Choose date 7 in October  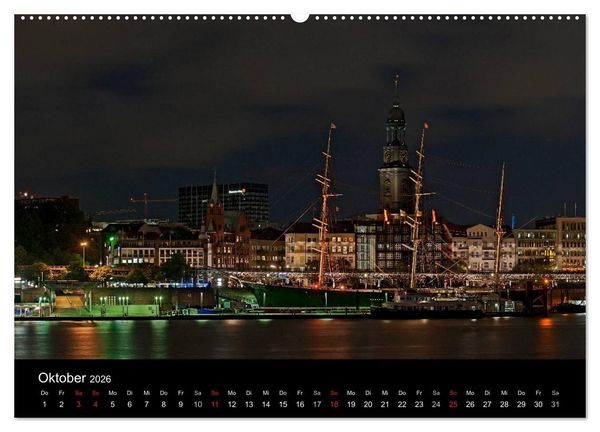click(x=147, y=404)
